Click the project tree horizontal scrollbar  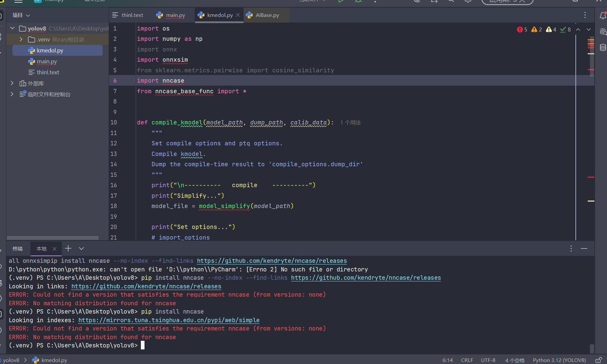(x=52, y=238)
